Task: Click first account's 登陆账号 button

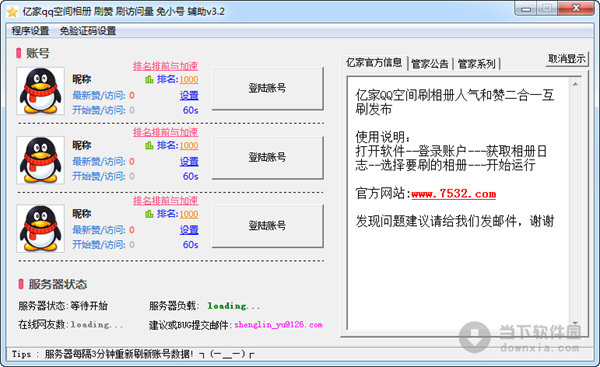Action: 267,88
